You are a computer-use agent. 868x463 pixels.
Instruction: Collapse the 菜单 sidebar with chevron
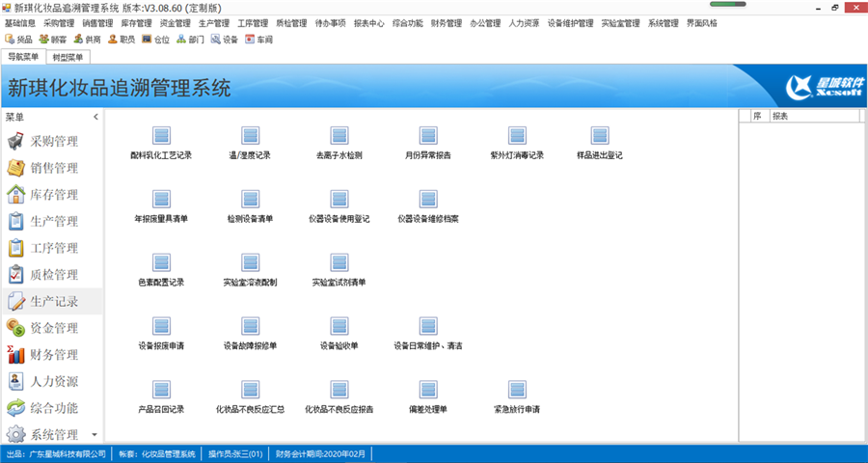pyautogui.click(x=95, y=117)
